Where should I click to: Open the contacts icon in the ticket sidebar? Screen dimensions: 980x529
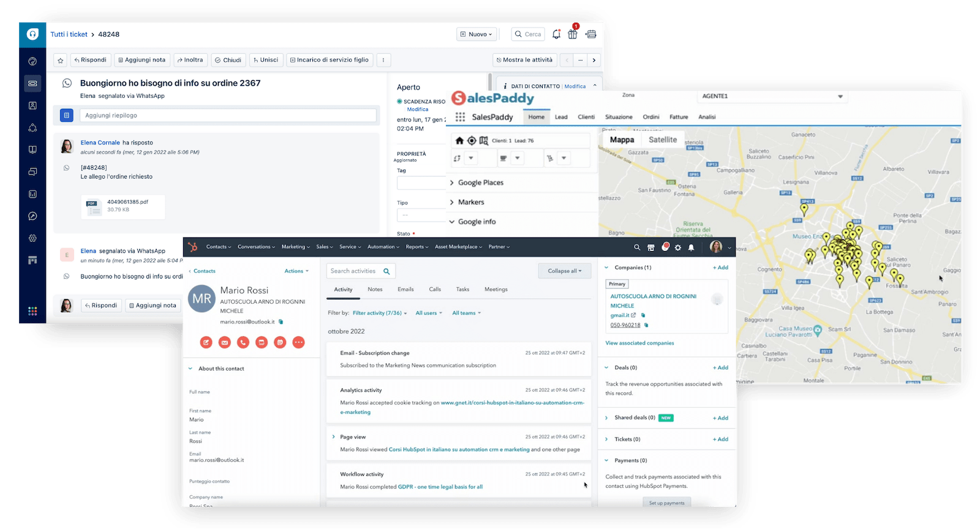tap(32, 105)
